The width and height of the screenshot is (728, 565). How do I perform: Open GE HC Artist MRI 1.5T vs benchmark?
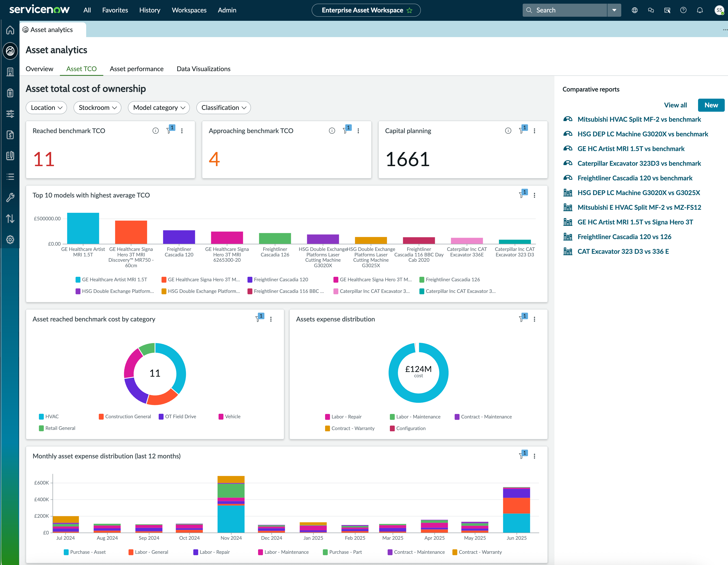tap(631, 149)
